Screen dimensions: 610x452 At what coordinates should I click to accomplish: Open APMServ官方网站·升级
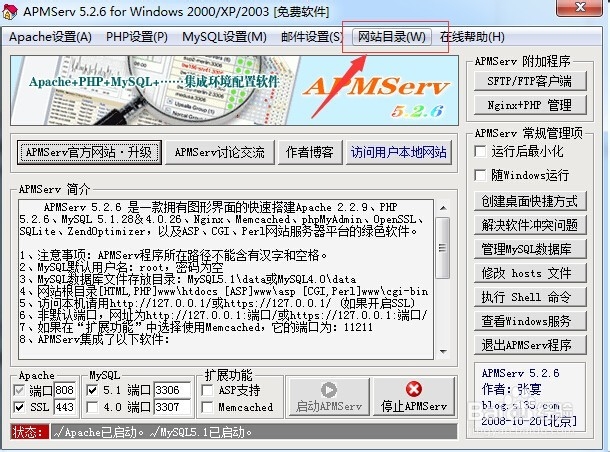pos(89,152)
